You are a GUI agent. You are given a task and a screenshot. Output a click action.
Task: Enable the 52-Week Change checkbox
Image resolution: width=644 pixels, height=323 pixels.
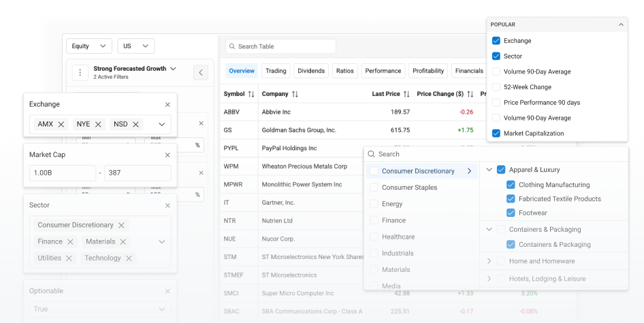click(496, 87)
